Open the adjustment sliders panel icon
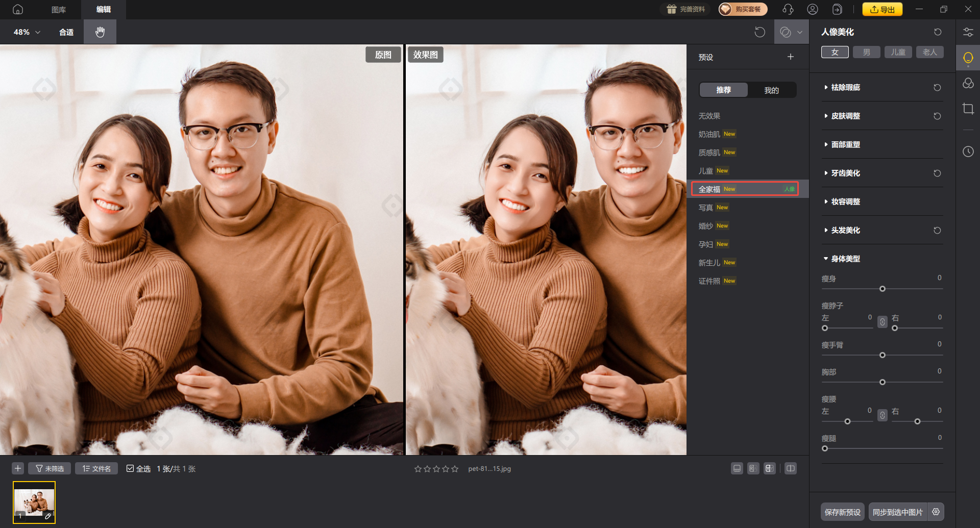 pos(968,32)
